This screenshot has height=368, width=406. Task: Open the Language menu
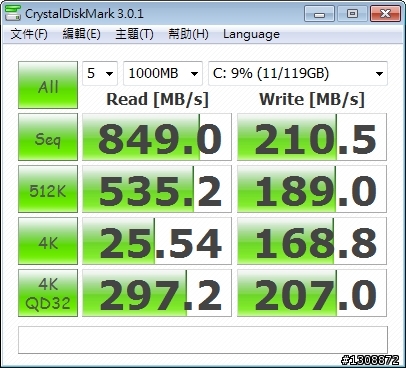tap(251, 34)
